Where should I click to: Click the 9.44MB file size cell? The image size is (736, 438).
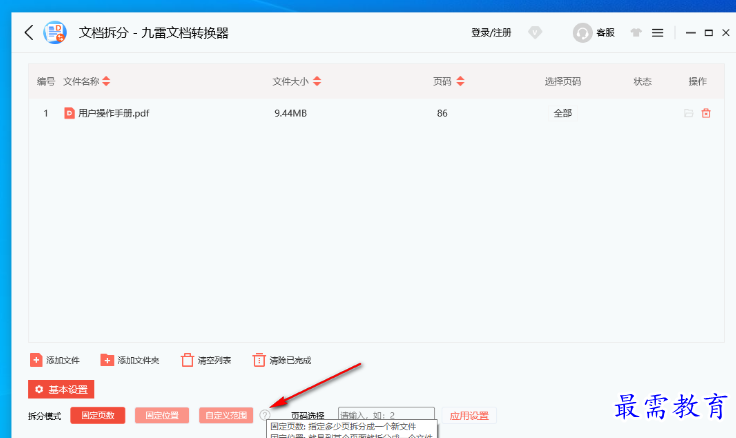pyautogui.click(x=291, y=113)
